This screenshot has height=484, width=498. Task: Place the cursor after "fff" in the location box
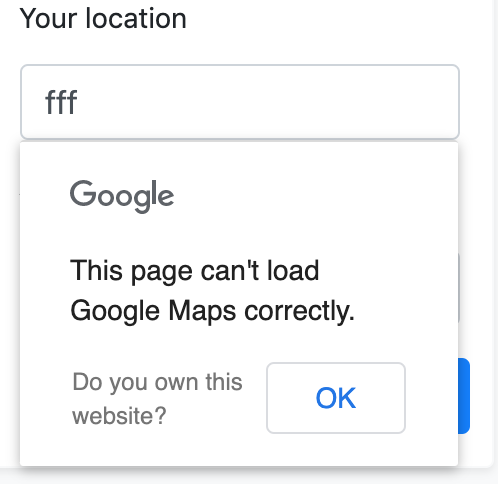[x=79, y=102]
